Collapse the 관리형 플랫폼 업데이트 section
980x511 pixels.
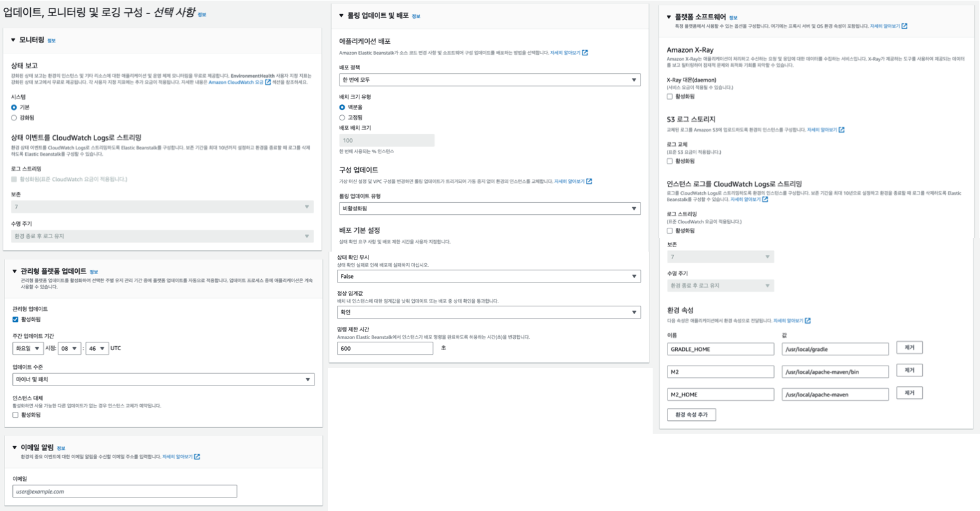click(x=15, y=271)
